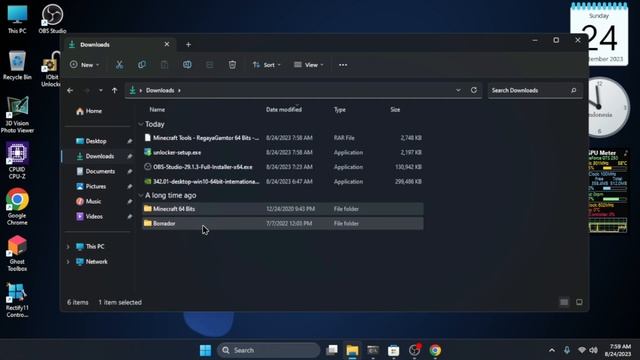Viewport: 640px width, 360px height.
Task: Expand Network in navigation pane
Action: point(68,262)
